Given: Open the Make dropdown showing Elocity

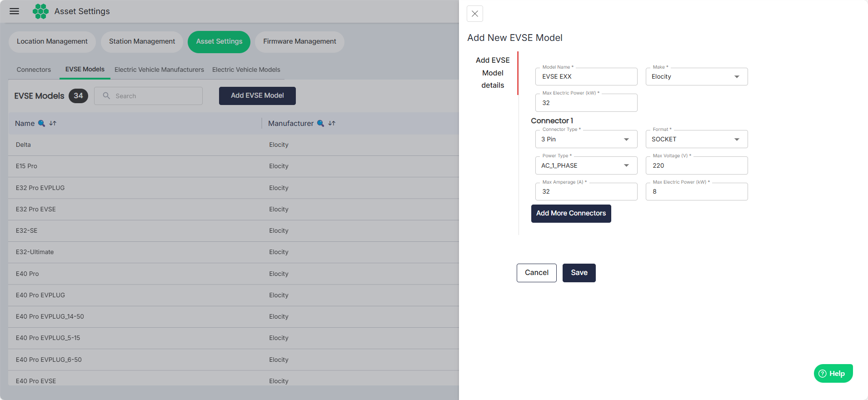Looking at the screenshot, I should pos(697,76).
